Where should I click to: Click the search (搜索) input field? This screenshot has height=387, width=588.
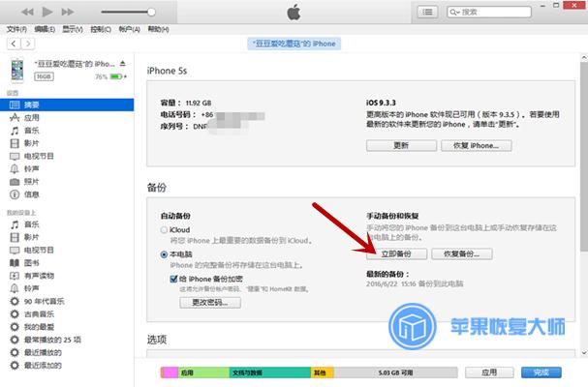click(x=489, y=12)
